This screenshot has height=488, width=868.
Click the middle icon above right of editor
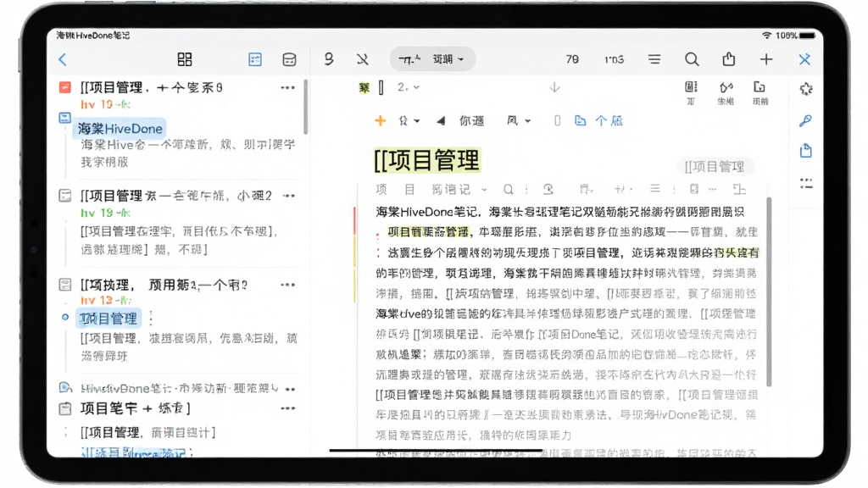pos(726,92)
